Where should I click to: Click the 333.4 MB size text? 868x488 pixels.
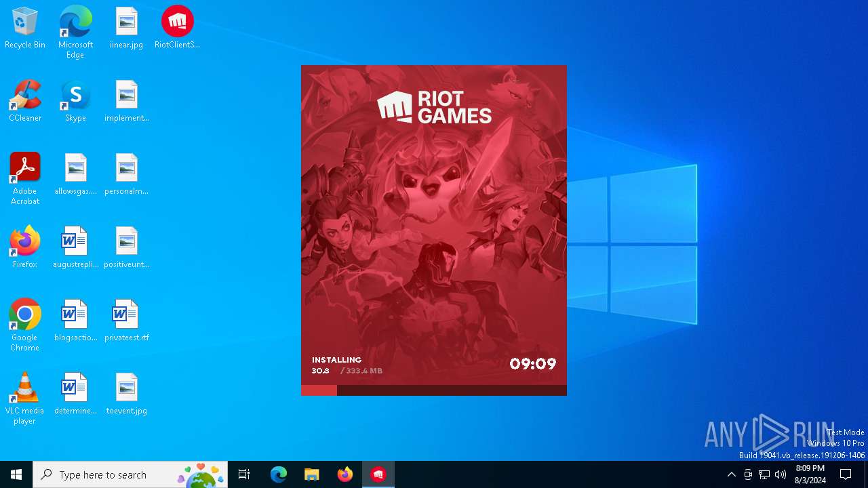tap(364, 371)
